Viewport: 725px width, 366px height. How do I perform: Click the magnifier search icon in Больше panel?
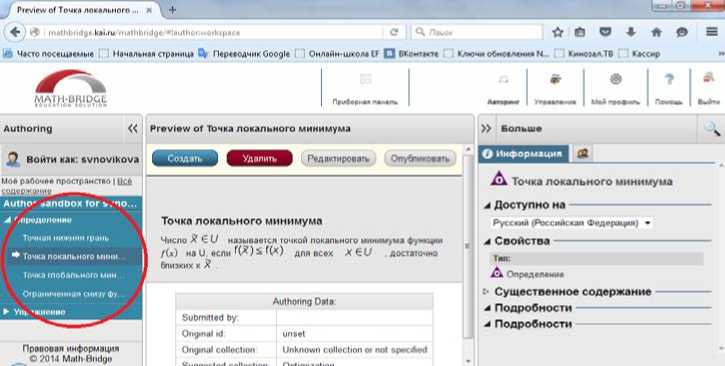pyautogui.click(x=712, y=128)
